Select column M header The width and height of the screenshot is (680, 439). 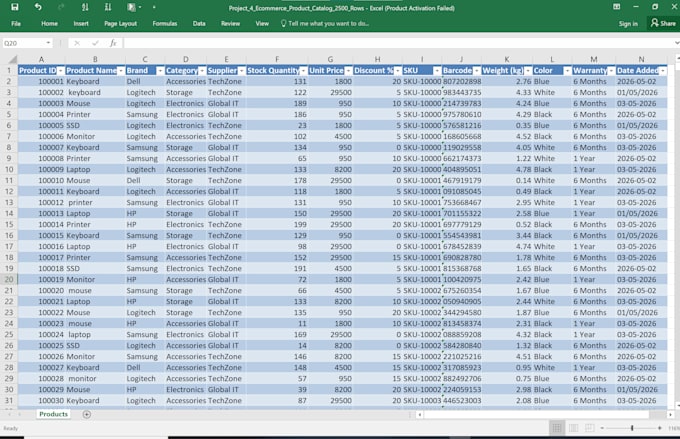click(594, 59)
